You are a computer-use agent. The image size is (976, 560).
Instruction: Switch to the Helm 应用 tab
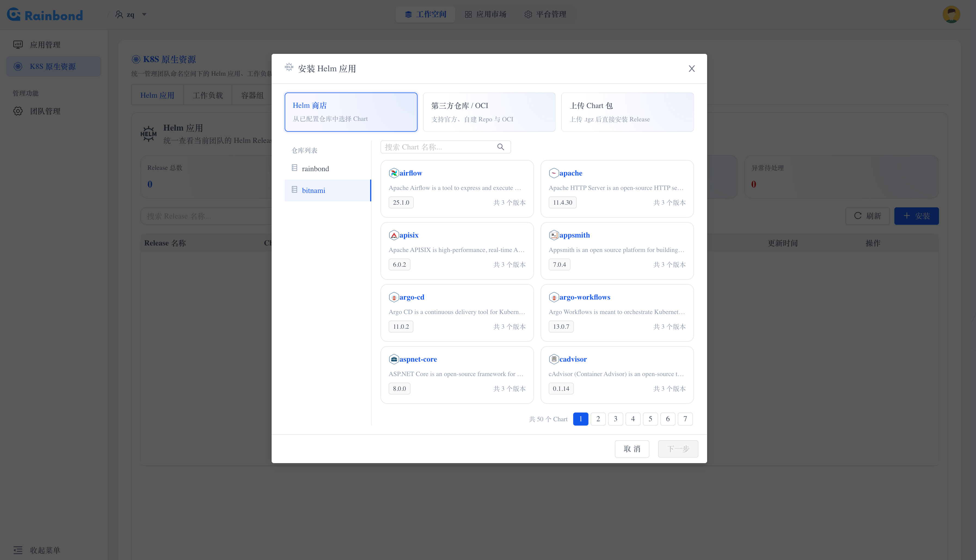(157, 96)
